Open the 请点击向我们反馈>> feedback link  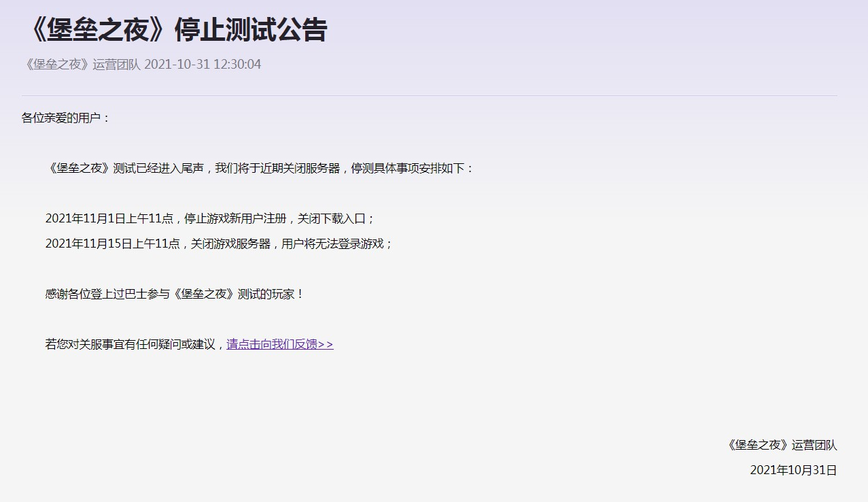[x=280, y=344]
